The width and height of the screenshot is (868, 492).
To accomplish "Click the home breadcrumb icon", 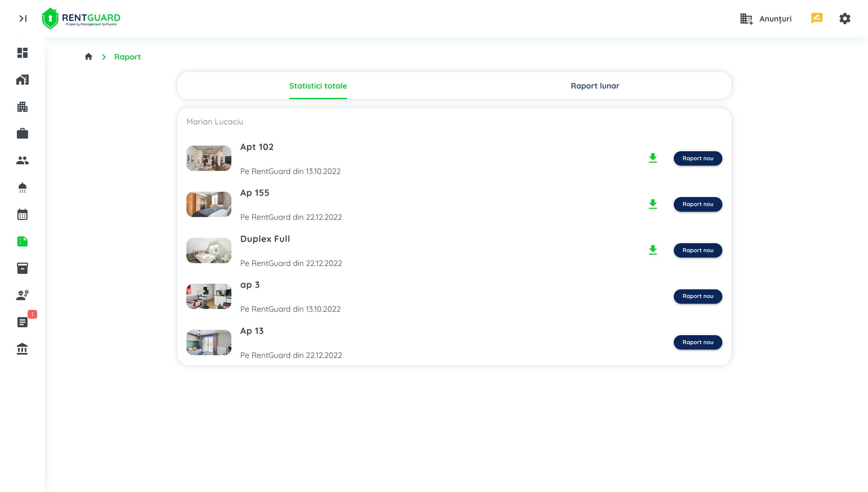I will click(89, 56).
